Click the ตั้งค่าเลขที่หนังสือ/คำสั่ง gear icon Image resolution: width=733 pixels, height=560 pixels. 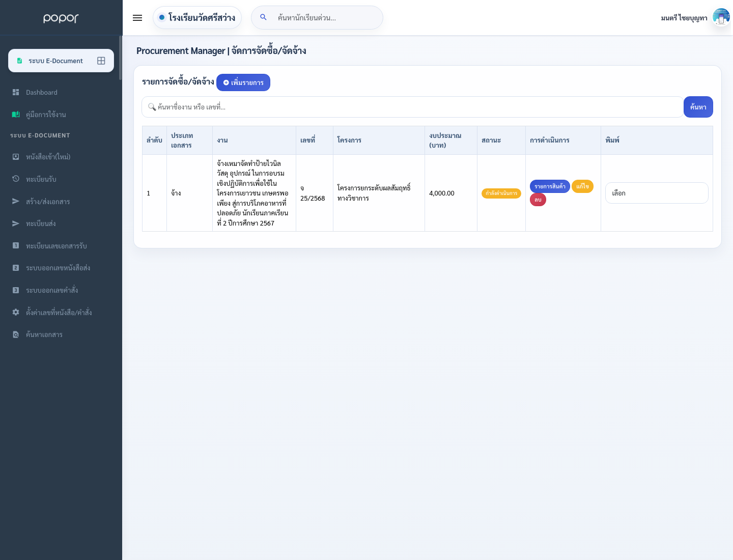(x=16, y=312)
